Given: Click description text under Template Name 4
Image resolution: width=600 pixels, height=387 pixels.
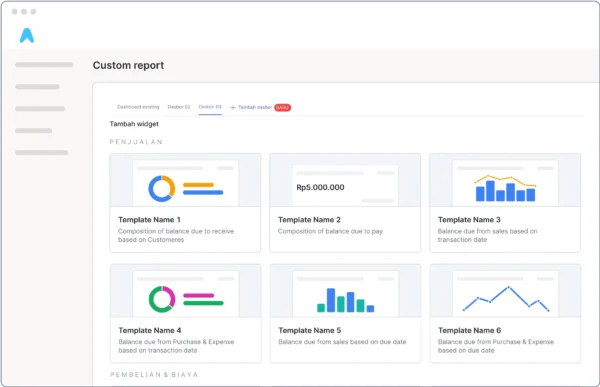Looking at the screenshot, I should [176, 346].
